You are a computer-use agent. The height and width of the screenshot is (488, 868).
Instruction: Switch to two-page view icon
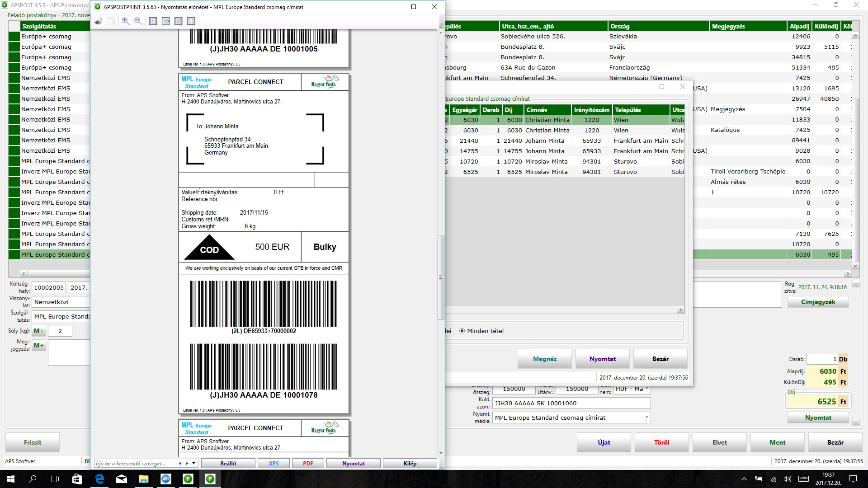click(x=191, y=21)
